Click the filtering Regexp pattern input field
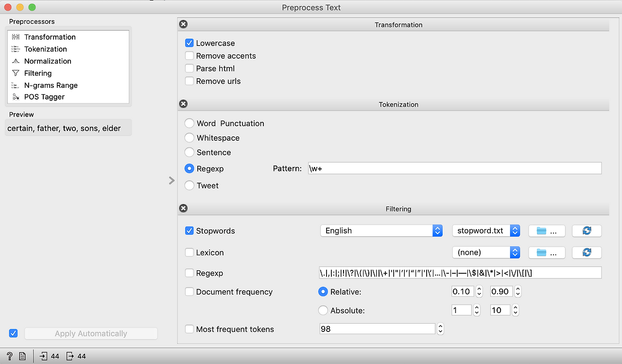This screenshot has height=364, width=622. coord(460,273)
